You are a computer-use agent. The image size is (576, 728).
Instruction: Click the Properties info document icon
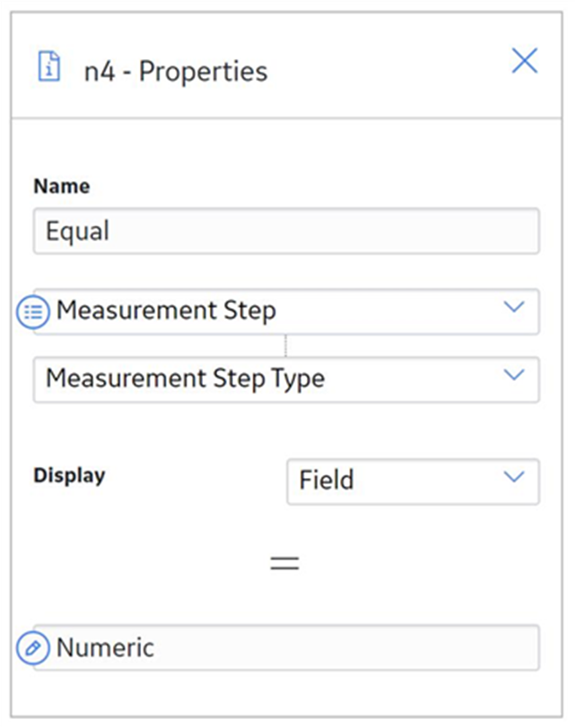48,66
